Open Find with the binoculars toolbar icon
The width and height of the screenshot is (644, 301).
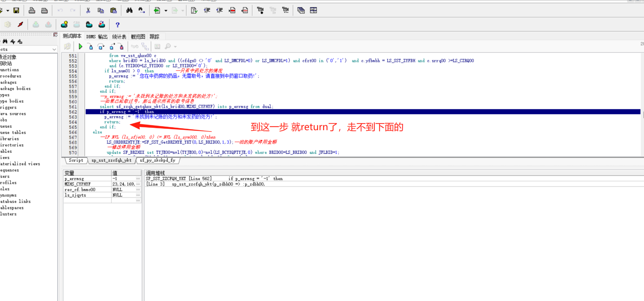click(129, 10)
